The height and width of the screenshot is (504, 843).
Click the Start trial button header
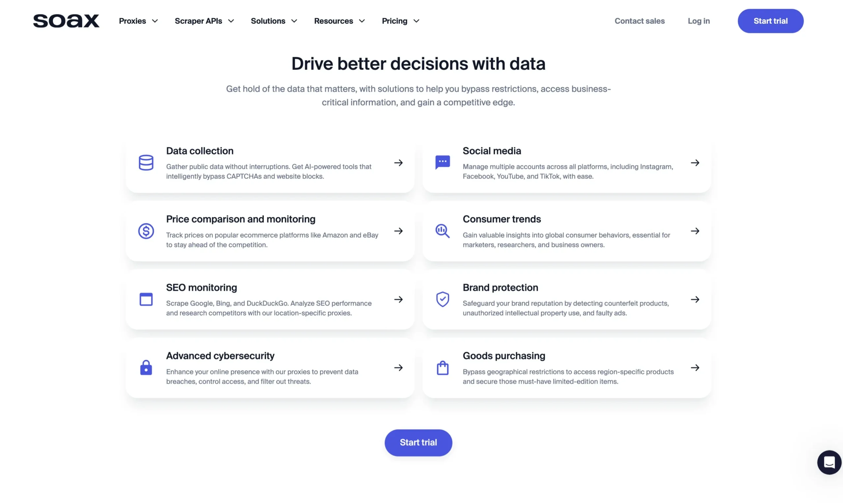pos(771,21)
